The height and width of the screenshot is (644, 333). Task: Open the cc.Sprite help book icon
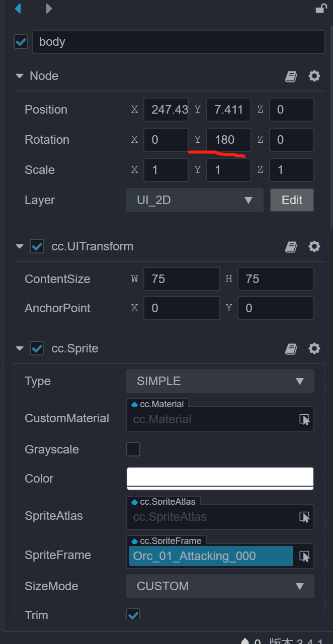291,349
